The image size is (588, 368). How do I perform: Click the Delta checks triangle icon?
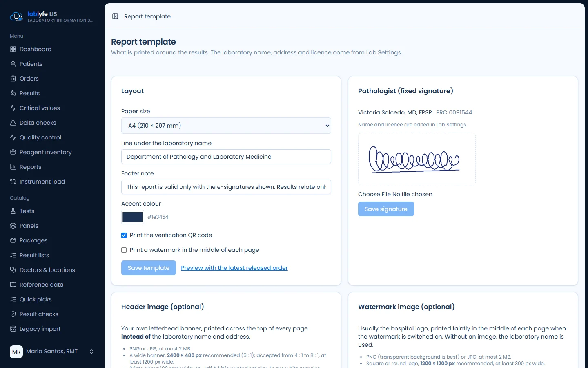(x=13, y=123)
